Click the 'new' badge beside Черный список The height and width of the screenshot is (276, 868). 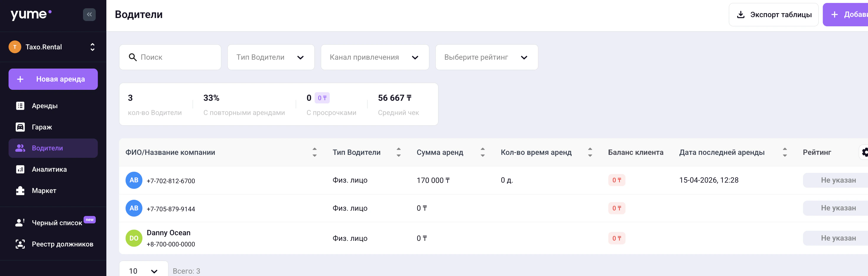[90, 220]
